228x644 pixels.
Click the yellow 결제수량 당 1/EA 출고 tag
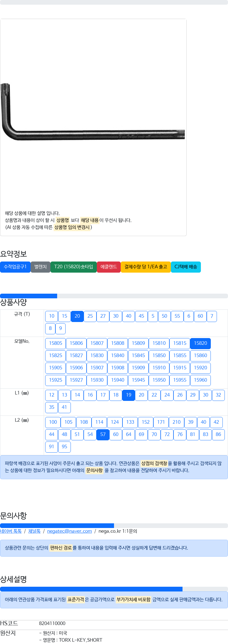tap(146, 267)
